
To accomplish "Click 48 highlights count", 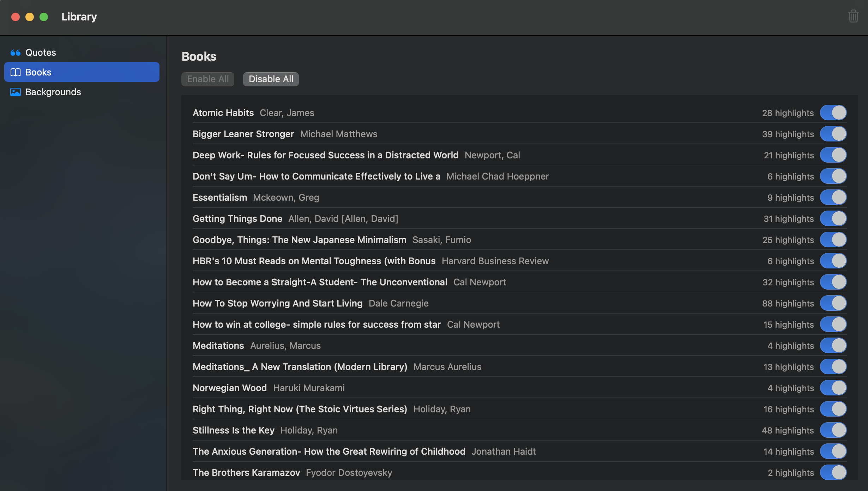I will click(788, 430).
